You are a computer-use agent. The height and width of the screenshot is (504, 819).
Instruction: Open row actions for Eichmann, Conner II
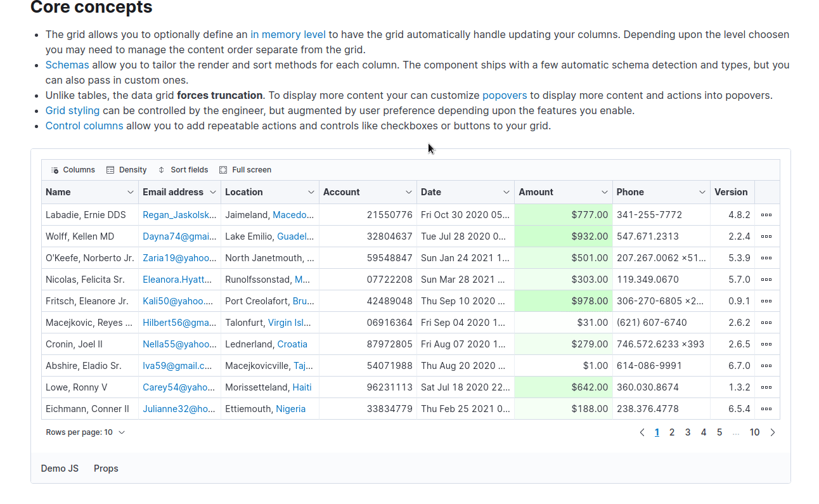(x=766, y=409)
